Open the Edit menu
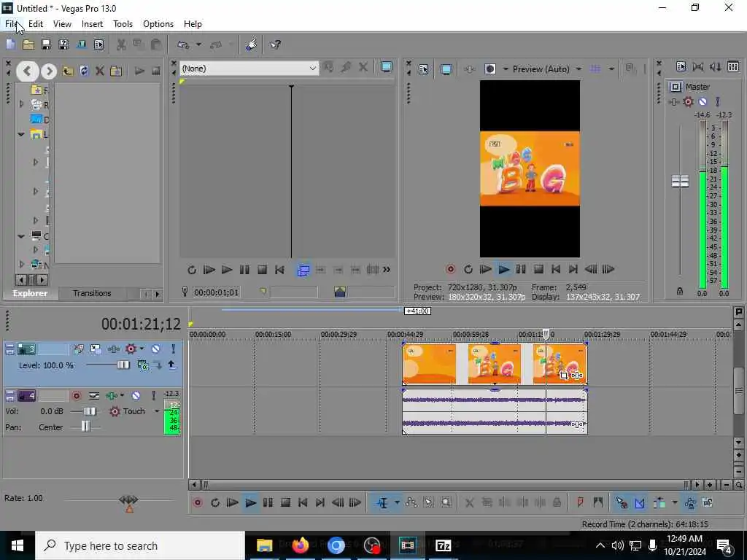The width and height of the screenshot is (747, 560). (x=36, y=24)
